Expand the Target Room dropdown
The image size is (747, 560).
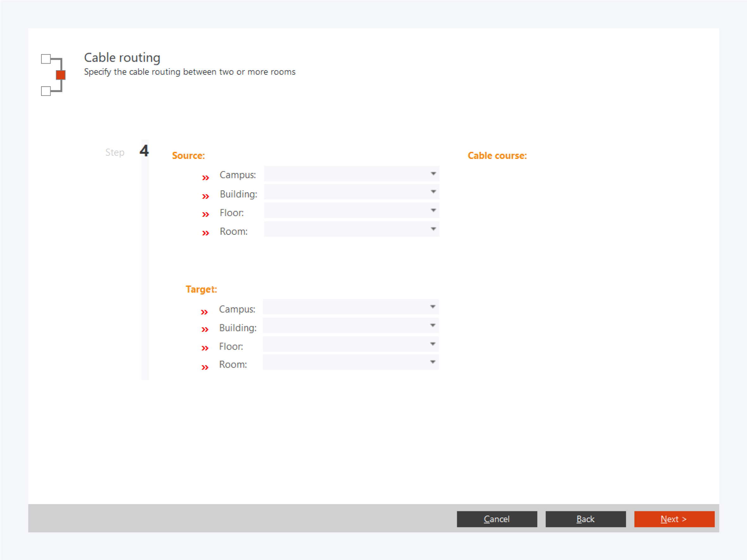point(351,362)
